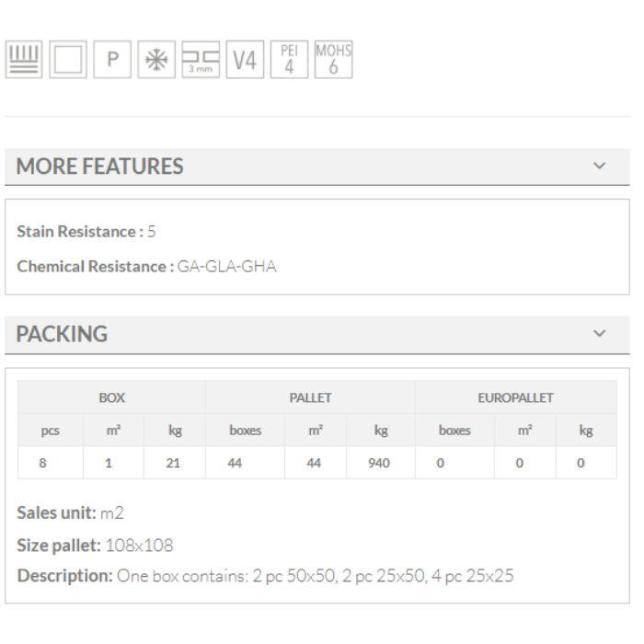This screenshot has width=644, height=644.
Task: Click the 940 pallet weight cell
Action: (x=379, y=464)
